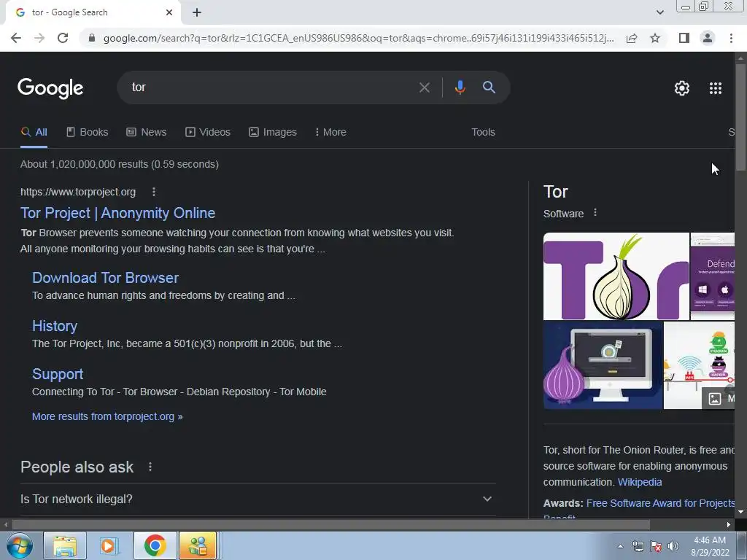Start voice search with microphone
Image resolution: width=747 pixels, height=560 pixels.
click(460, 87)
